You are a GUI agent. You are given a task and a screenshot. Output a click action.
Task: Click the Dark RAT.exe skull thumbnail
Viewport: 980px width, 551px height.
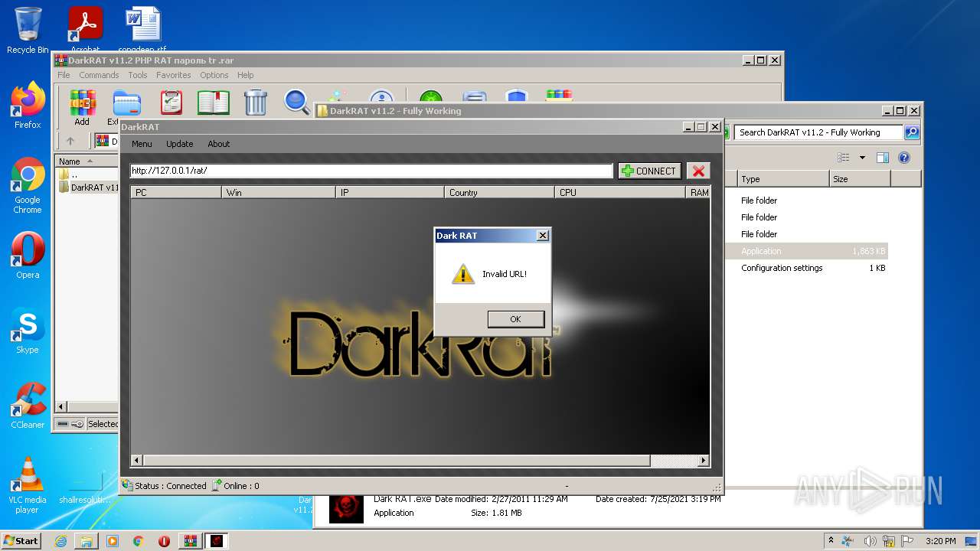346,508
